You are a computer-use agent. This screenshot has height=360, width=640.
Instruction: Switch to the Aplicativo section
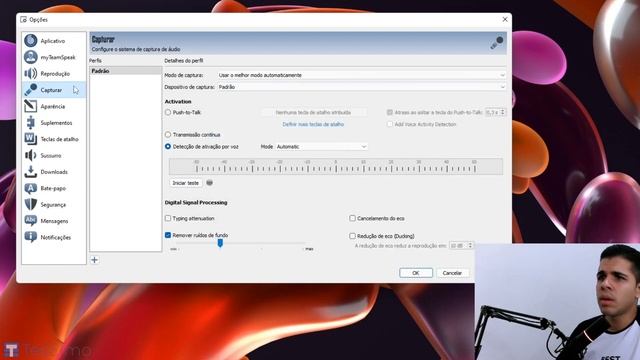[53, 41]
